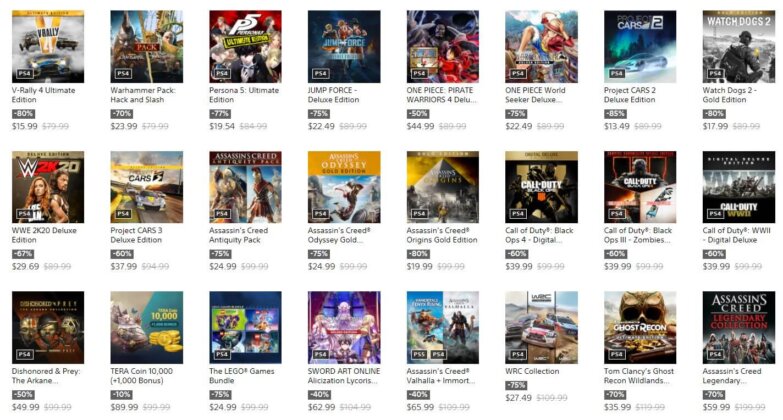Select the Call of Duty WWII cover image
The image size is (783, 420).
(x=739, y=187)
